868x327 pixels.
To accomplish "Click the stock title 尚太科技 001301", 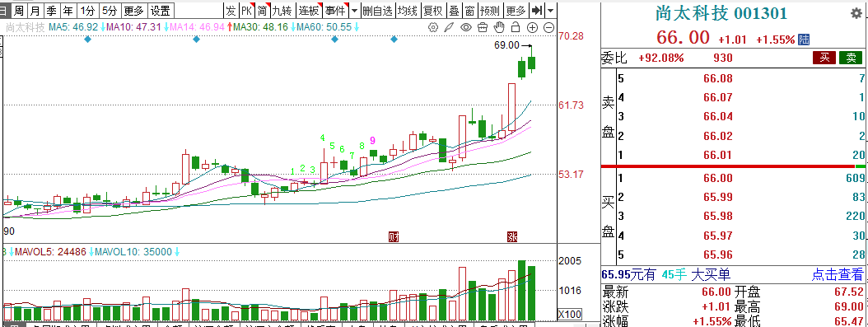I will coord(721,13).
